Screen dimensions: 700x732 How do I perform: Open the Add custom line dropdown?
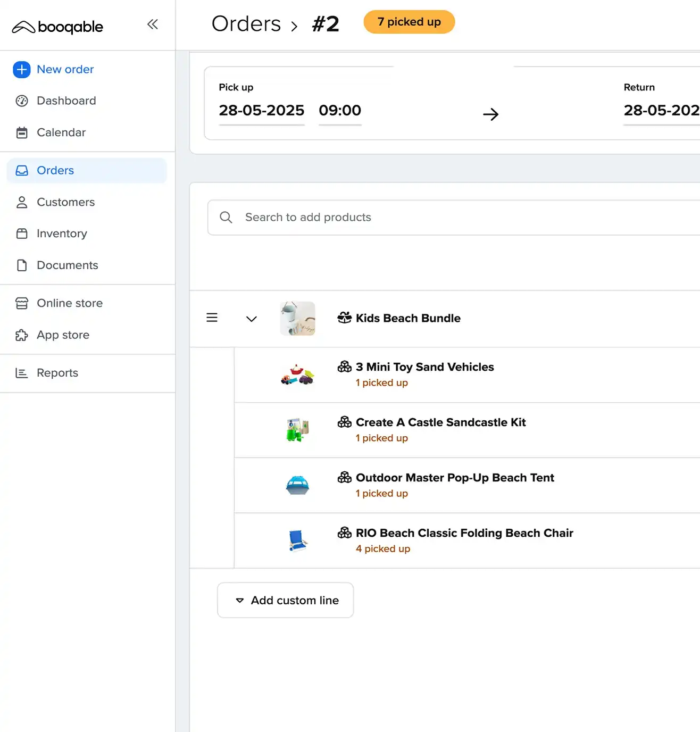click(x=286, y=600)
